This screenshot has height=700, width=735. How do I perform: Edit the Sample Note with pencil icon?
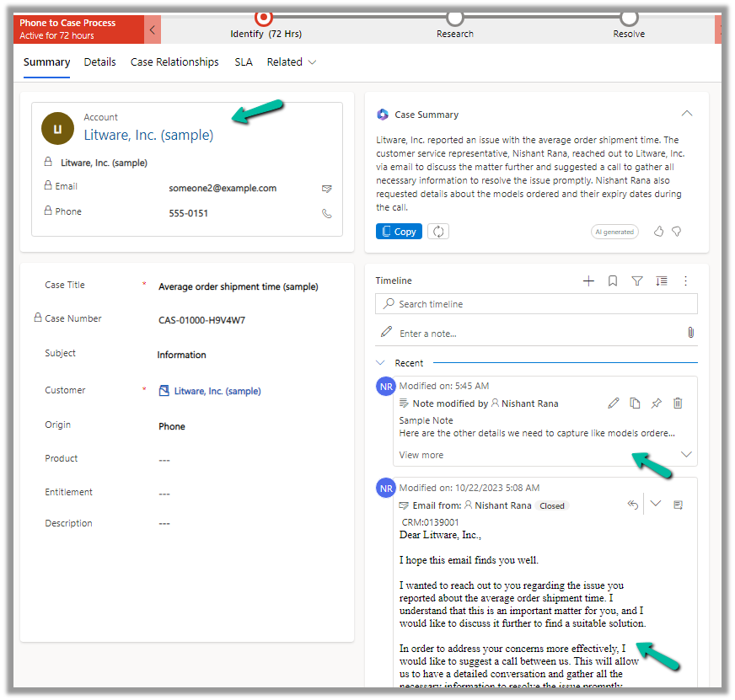tap(614, 403)
